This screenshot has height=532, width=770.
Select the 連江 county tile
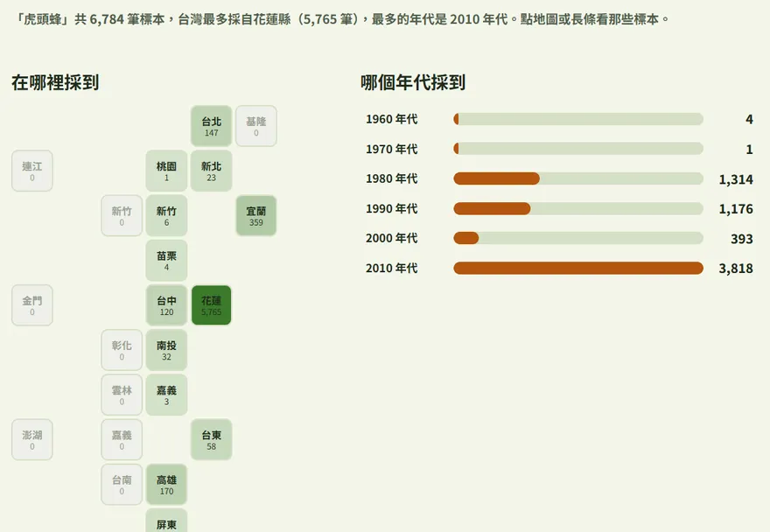pyautogui.click(x=31, y=171)
